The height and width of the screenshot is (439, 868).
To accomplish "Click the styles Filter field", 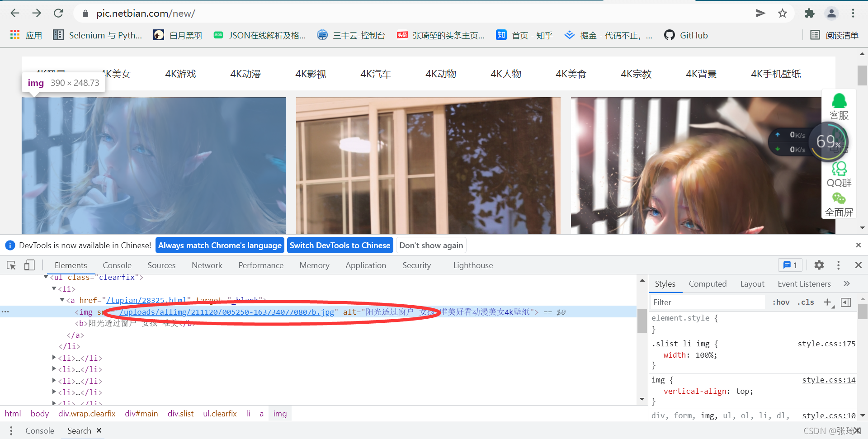I will coord(708,302).
